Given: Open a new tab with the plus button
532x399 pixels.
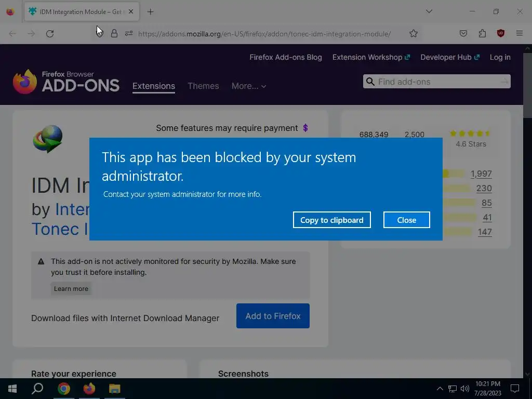Looking at the screenshot, I should (150, 12).
